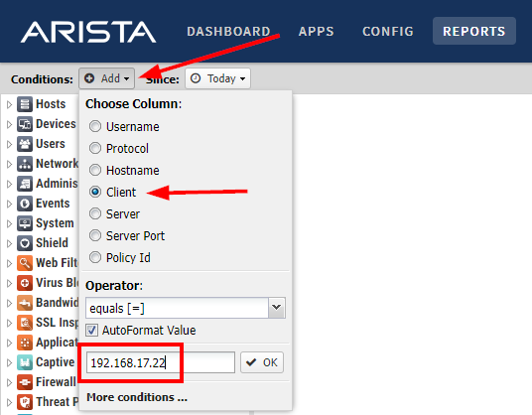The width and height of the screenshot is (532, 415).
Task: Click the IP address value field
Action: click(161, 362)
